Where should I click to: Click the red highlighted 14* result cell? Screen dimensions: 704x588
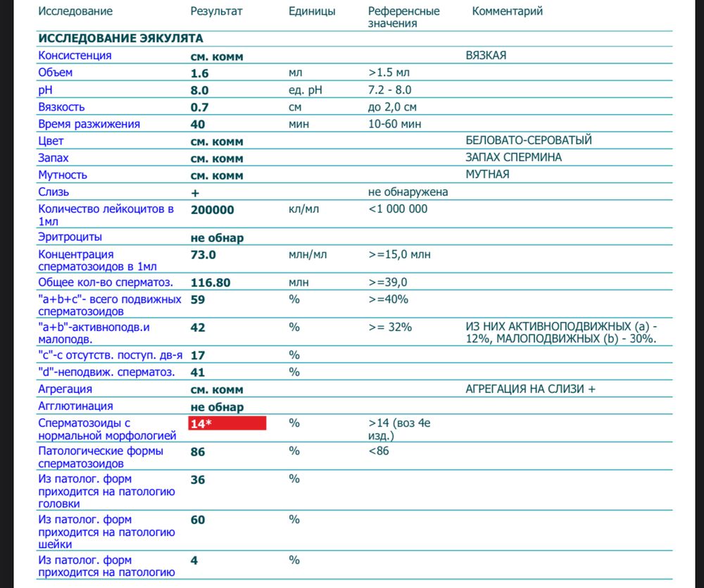227,423
